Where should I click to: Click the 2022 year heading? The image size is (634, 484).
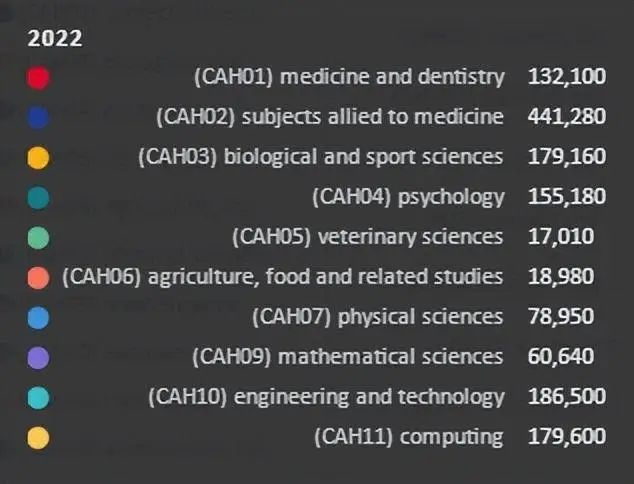[55, 38]
